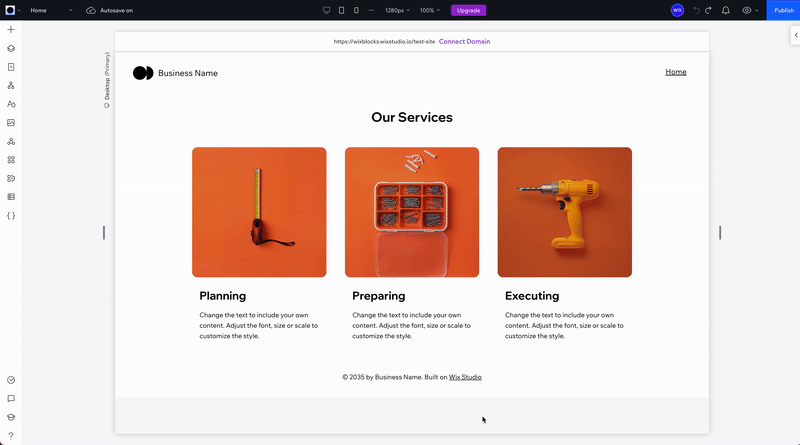
Task: Open the CMS table icon
Action: pyautogui.click(x=11, y=197)
